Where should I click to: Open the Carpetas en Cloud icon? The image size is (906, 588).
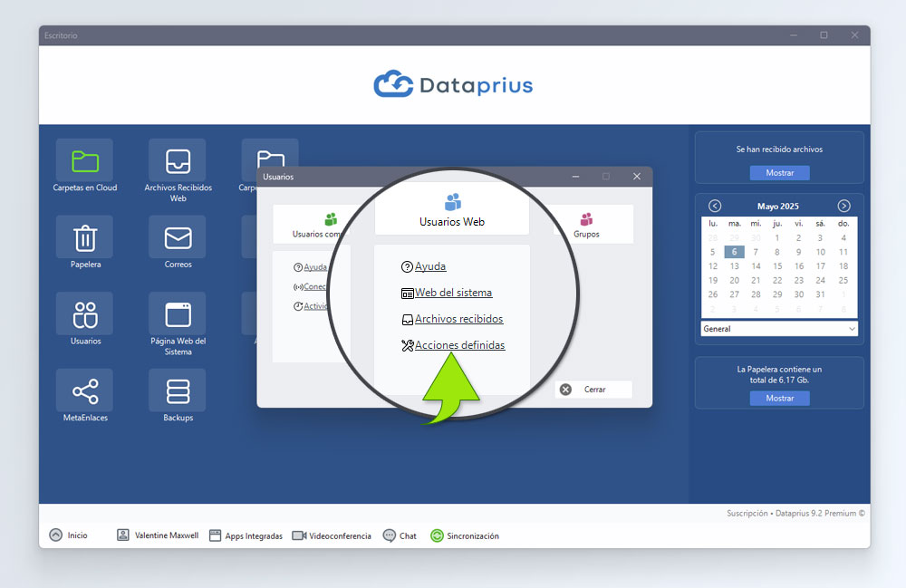tap(84, 162)
